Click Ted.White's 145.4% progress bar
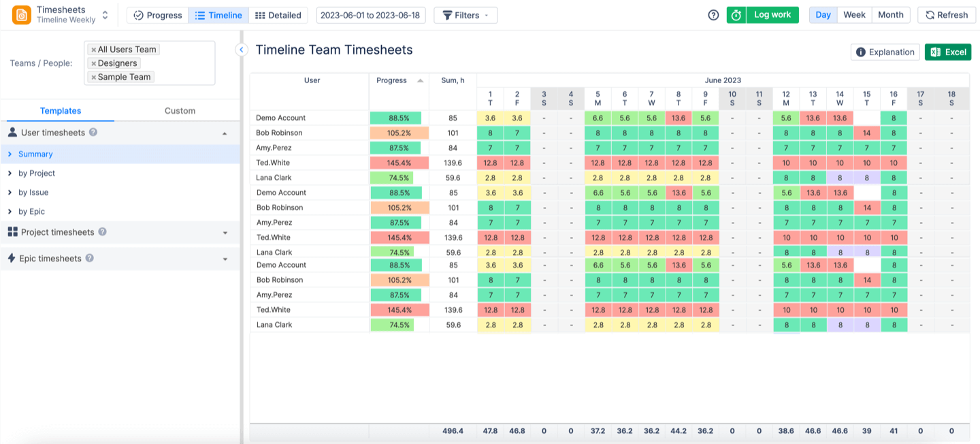The image size is (980, 444). pos(399,163)
